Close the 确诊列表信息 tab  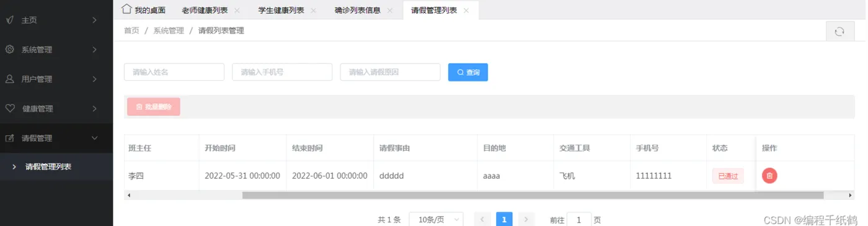click(x=389, y=11)
